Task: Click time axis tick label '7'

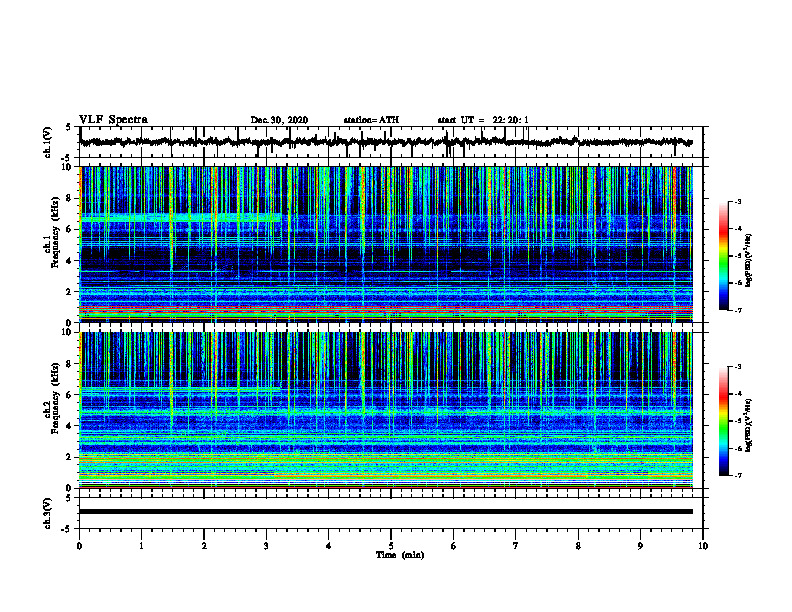Action: point(516,546)
